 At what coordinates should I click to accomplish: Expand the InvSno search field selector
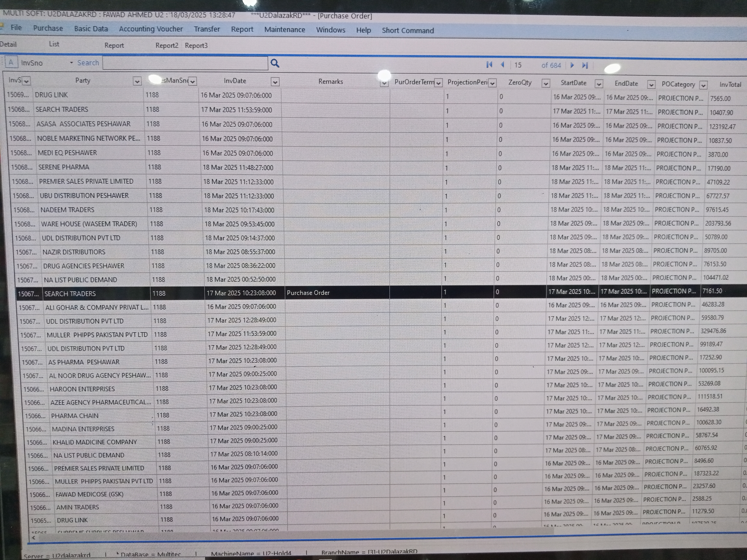71,63
